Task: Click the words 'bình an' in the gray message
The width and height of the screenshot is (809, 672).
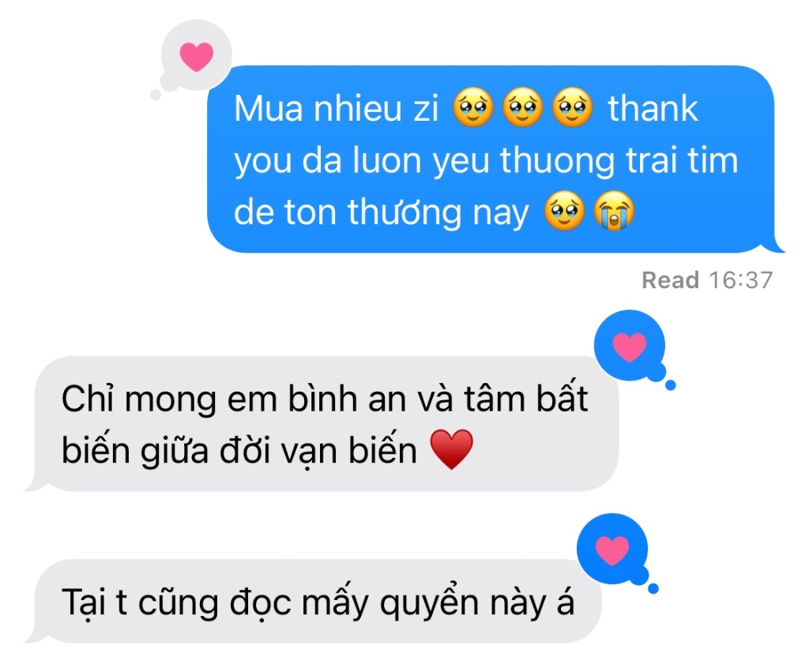Action: coord(348,399)
